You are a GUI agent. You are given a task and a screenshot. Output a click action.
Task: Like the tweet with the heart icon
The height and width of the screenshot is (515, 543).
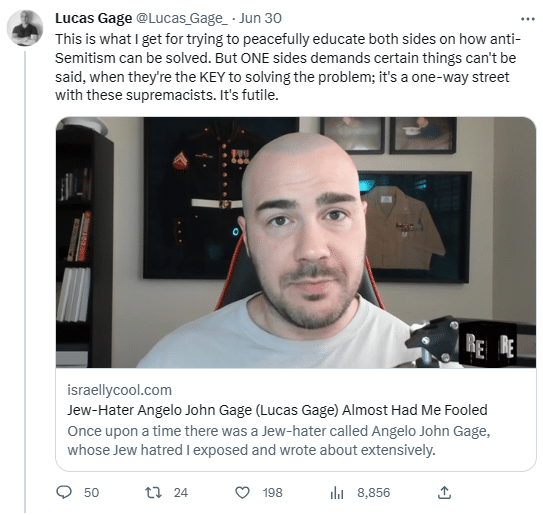242,492
